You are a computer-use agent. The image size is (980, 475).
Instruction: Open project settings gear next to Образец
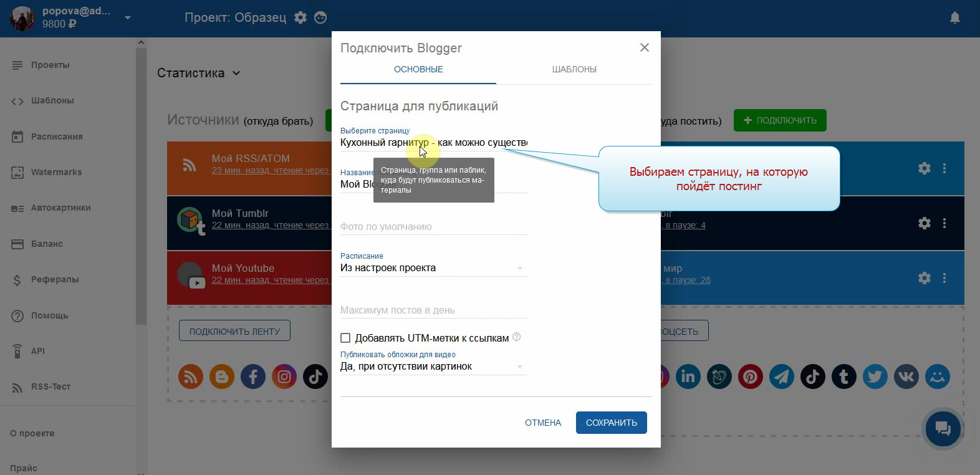300,17
